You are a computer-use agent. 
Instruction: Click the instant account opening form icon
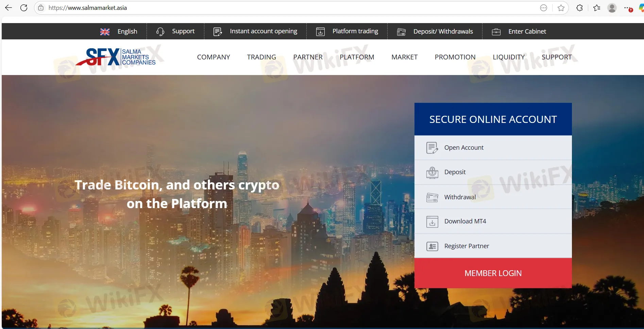pos(218,32)
